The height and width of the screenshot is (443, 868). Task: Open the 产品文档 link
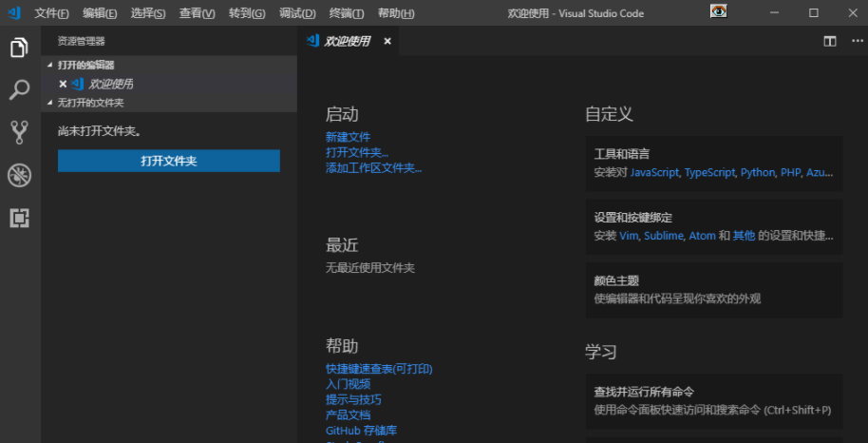[349, 415]
